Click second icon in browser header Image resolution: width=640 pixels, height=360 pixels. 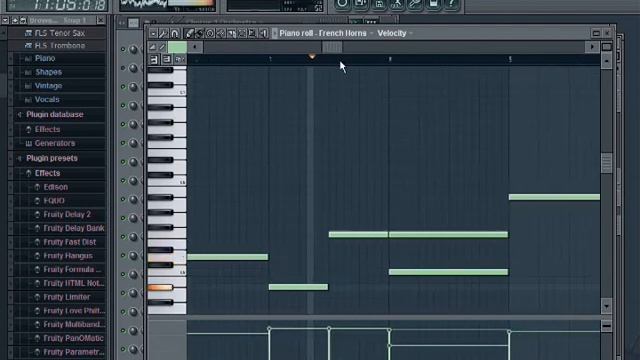coord(15,20)
